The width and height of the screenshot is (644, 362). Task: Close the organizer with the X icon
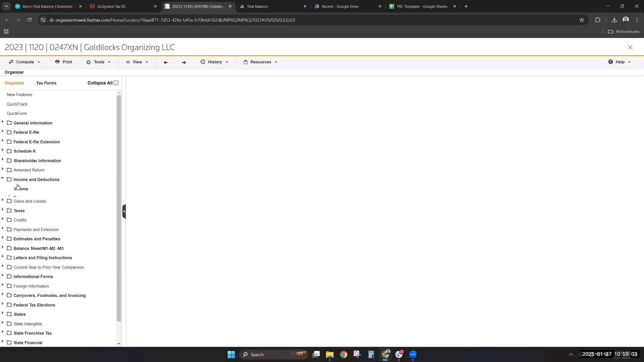[x=630, y=47]
